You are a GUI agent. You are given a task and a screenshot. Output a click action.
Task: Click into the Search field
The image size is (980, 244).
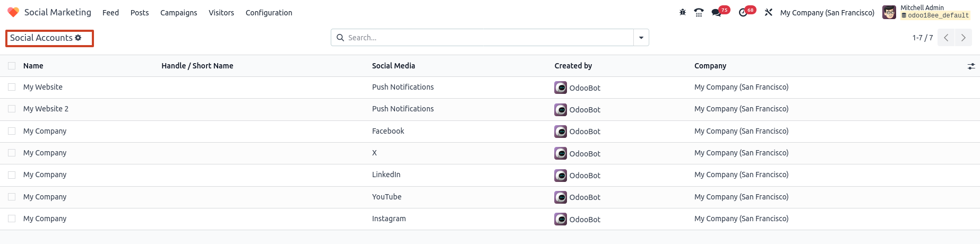tap(488, 38)
